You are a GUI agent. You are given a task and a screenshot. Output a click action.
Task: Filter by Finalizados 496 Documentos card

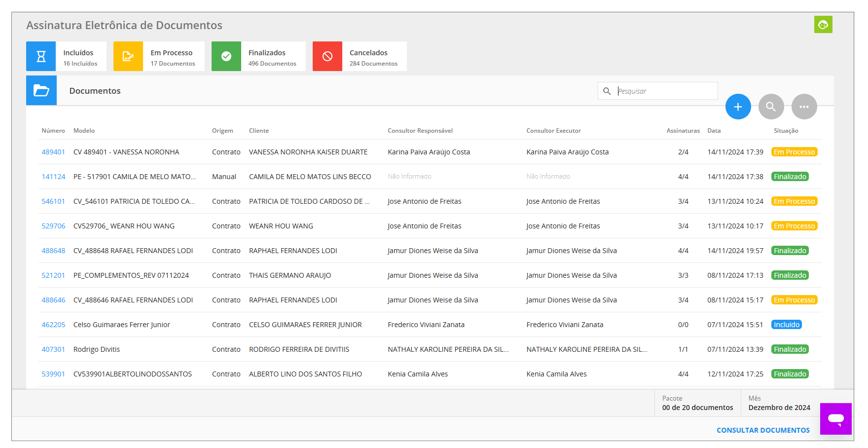(258, 56)
